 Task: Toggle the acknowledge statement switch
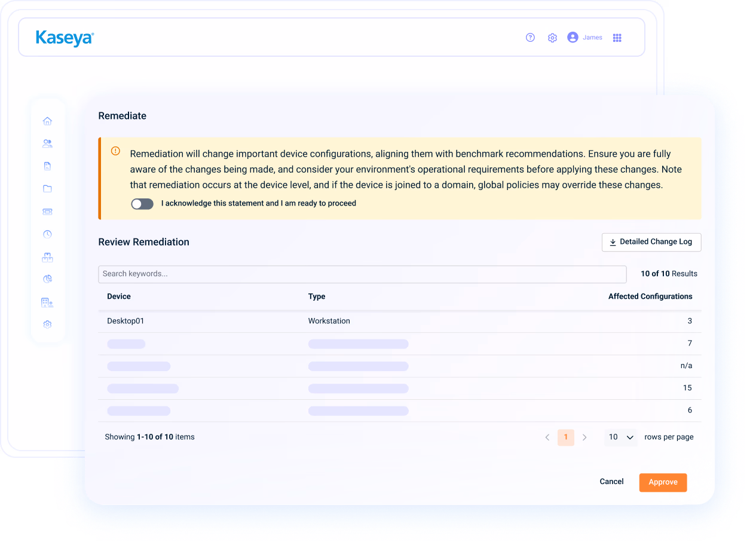[142, 204]
